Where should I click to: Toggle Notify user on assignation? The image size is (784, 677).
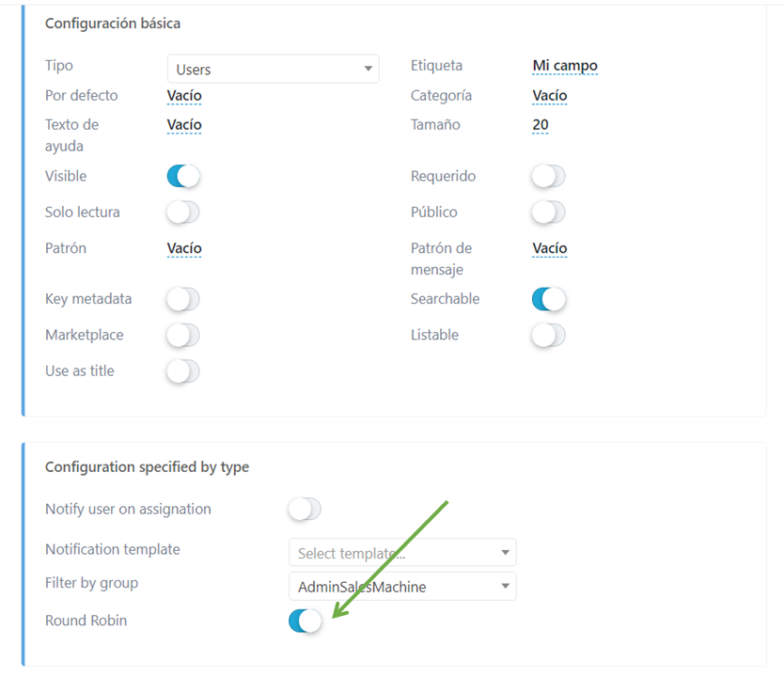[x=305, y=510]
